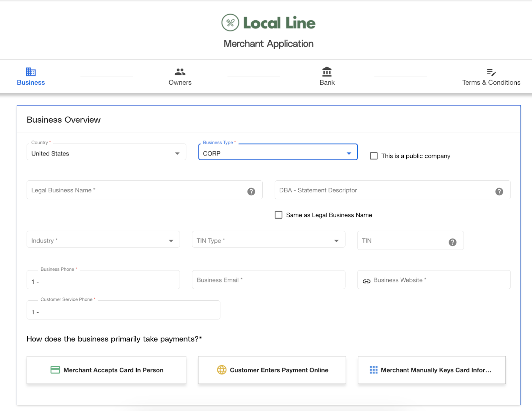This screenshot has width=532, height=411.
Task: Open the Business Type dropdown
Action: click(278, 154)
